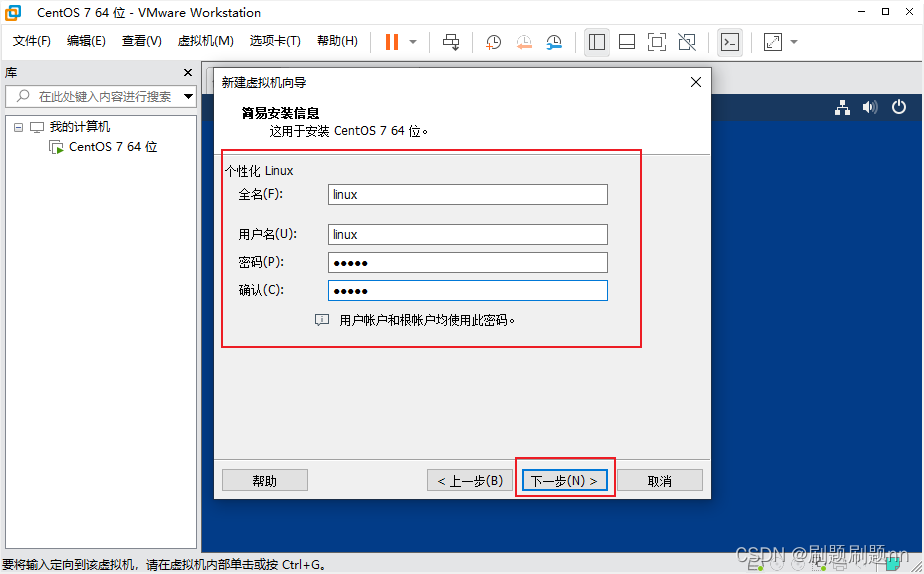Open the 虚拟机(M) menu
This screenshot has width=924, height=574.
(x=206, y=41)
